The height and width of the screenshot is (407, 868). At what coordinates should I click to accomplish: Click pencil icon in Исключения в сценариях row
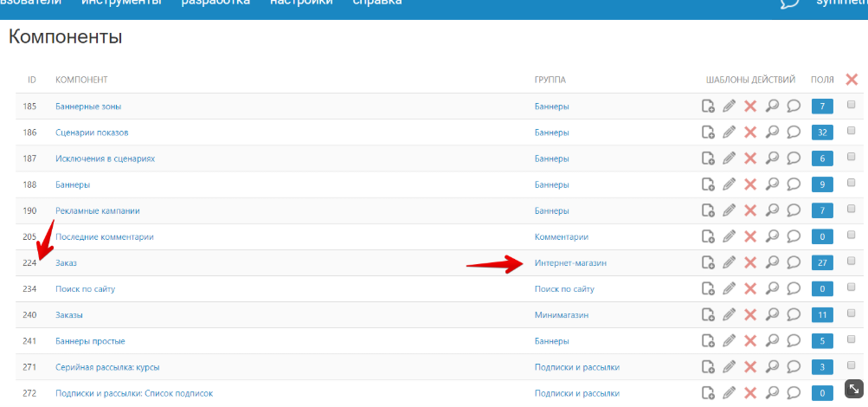coord(729,158)
